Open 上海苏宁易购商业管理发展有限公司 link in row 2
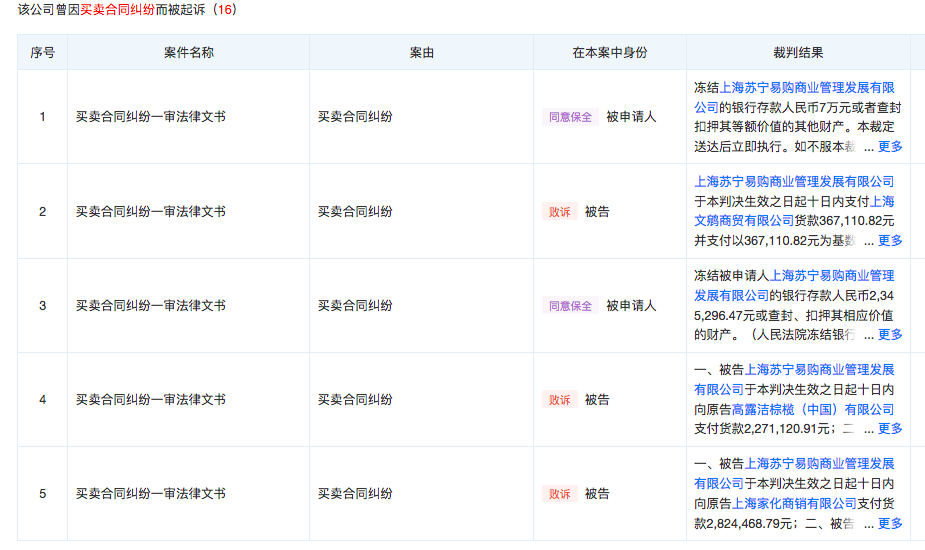Screen dimensions: 925x550 794,182
